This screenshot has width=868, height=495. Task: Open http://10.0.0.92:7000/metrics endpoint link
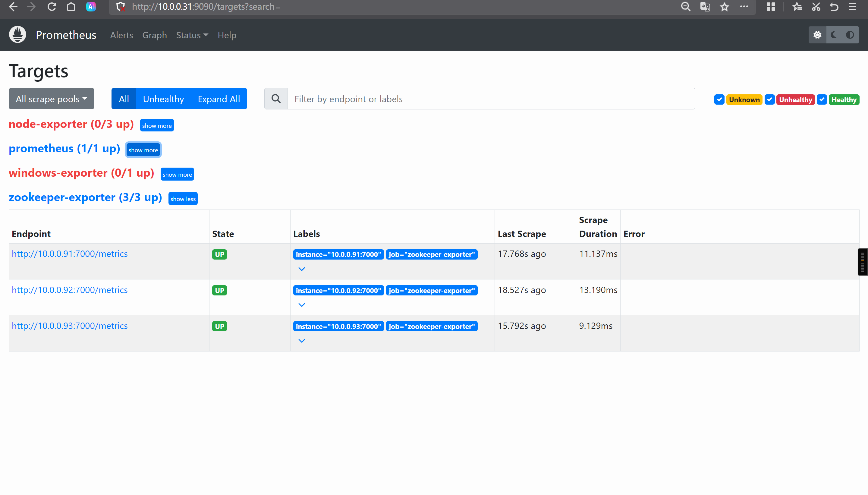[70, 290]
